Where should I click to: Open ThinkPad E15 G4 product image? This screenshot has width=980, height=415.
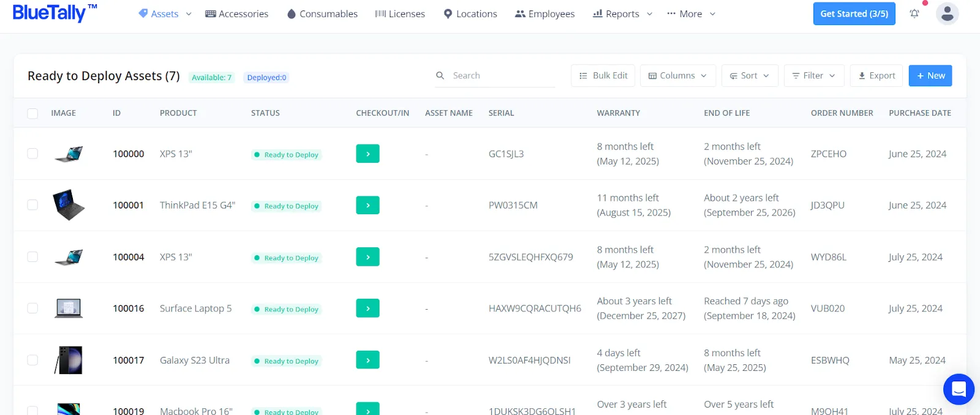[x=69, y=205]
